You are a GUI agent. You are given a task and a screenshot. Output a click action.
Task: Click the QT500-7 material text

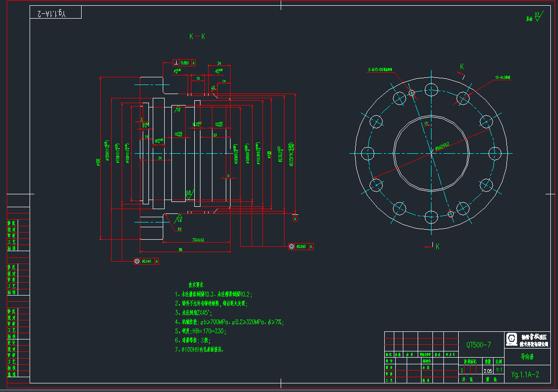(478, 345)
